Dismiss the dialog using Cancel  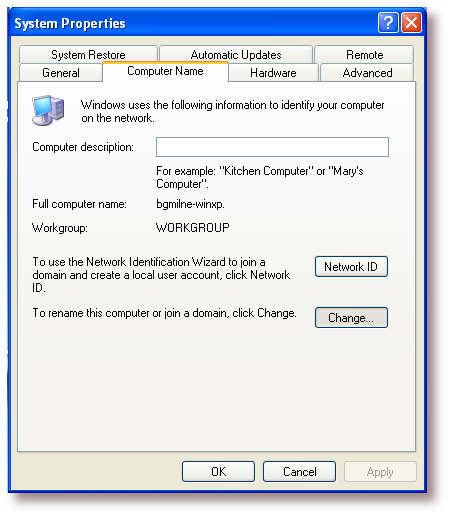[x=299, y=472]
